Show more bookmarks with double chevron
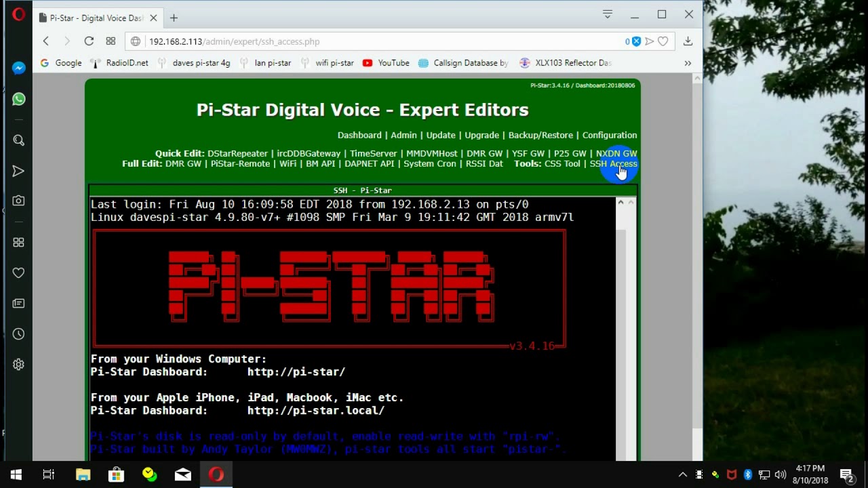This screenshot has height=488, width=868. [x=688, y=63]
